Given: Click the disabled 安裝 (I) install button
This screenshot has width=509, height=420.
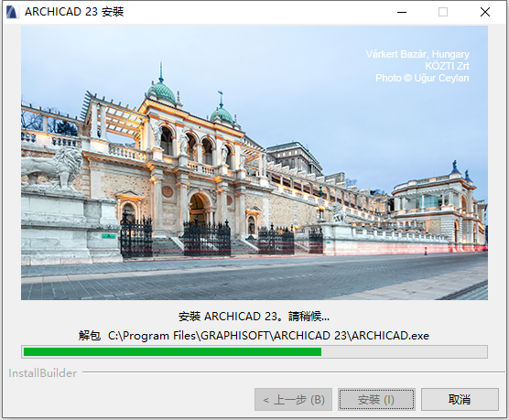Looking at the screenshot, I should (376, 399).
